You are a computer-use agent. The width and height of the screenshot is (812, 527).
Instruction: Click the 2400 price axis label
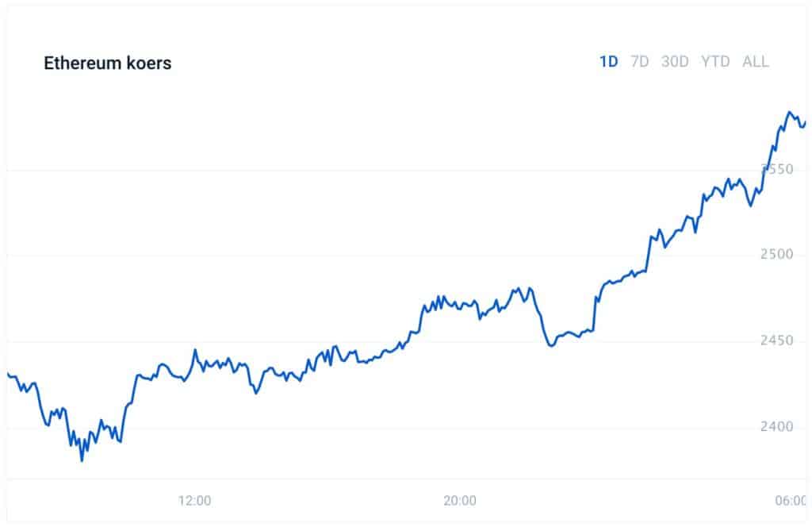[777, 426]
